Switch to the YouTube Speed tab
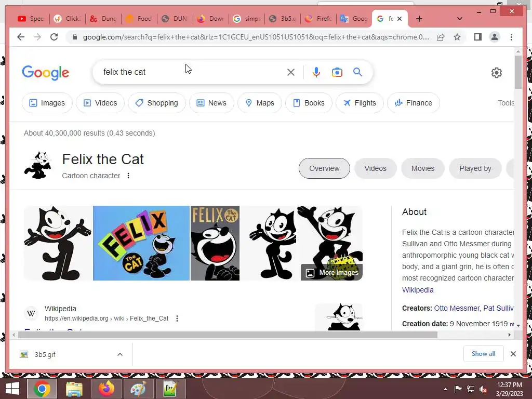The image size is (532, 399). click(x=32, y=19)
